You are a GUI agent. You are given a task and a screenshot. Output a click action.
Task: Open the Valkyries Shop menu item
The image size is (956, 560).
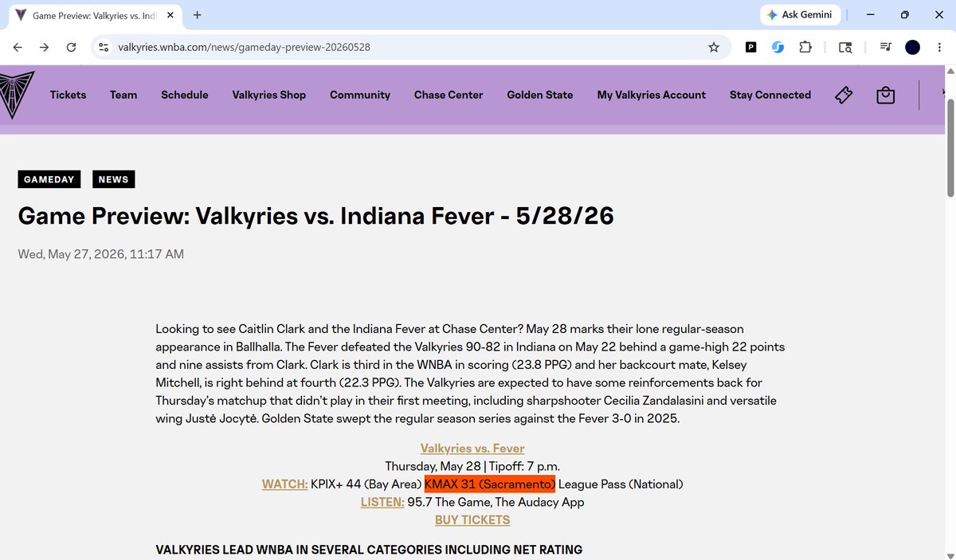pyautogui.click(x=269, y=95)
